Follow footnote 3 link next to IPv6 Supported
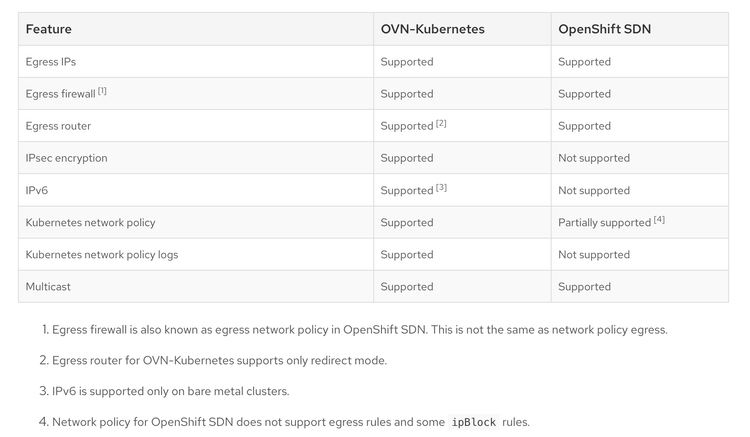Image resolution: width=750 pixels, height=437 pixels. [441, 187]
